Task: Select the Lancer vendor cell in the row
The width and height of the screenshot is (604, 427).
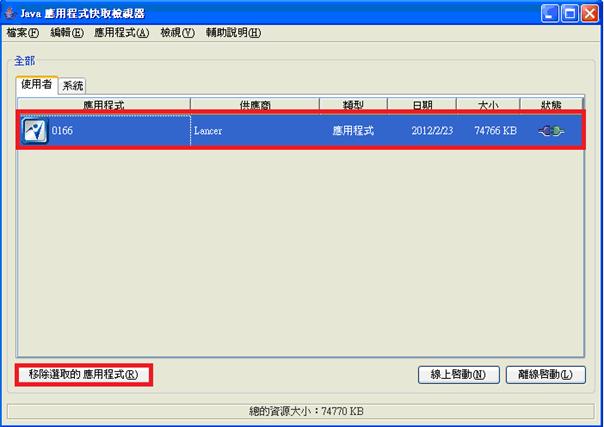Action: (x=254, y=131)
